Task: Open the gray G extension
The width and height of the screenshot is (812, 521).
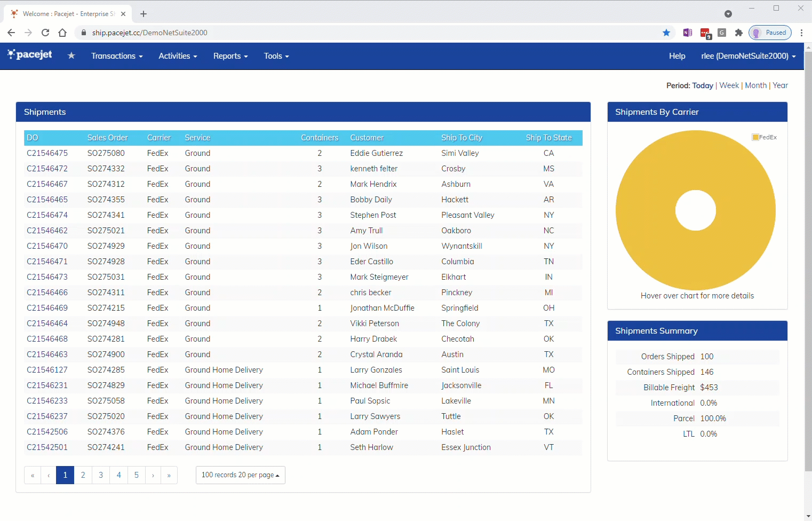Action: pos(722,33)
